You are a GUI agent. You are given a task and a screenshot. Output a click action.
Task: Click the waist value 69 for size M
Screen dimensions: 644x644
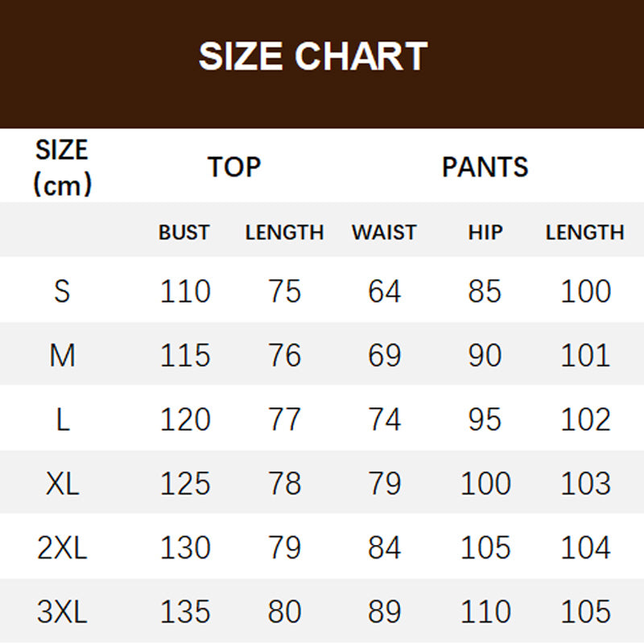[x=384, y=355]
